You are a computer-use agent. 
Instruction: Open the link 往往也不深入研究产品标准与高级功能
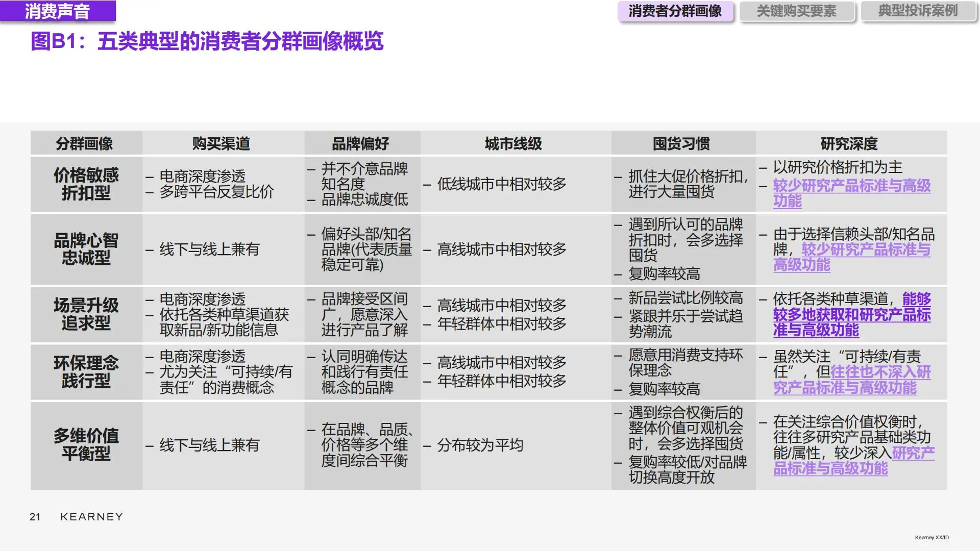851,380
